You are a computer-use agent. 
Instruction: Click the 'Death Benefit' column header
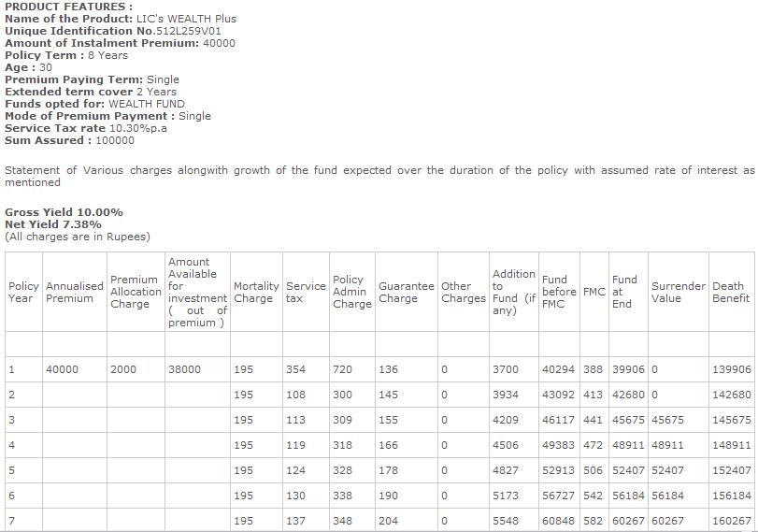[731, 292]
